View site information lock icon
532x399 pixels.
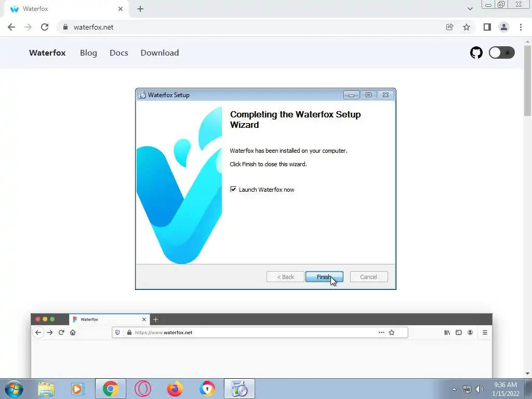click(x=65, y=27)
